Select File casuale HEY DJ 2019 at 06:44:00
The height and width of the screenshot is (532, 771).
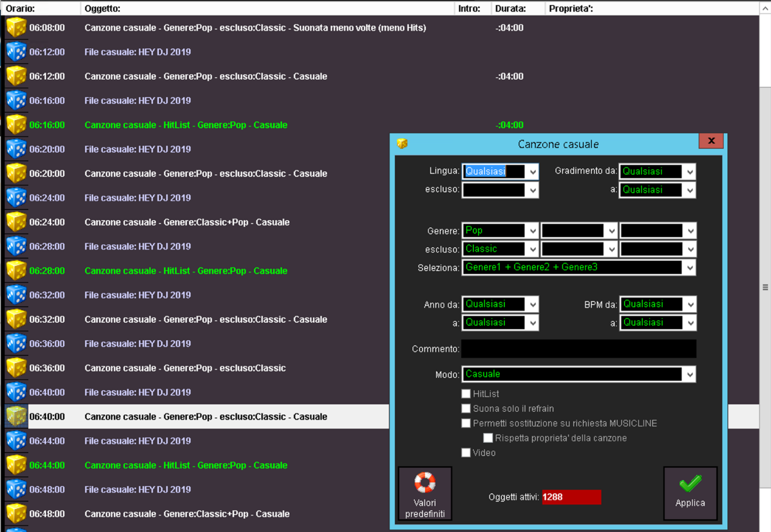138,441
